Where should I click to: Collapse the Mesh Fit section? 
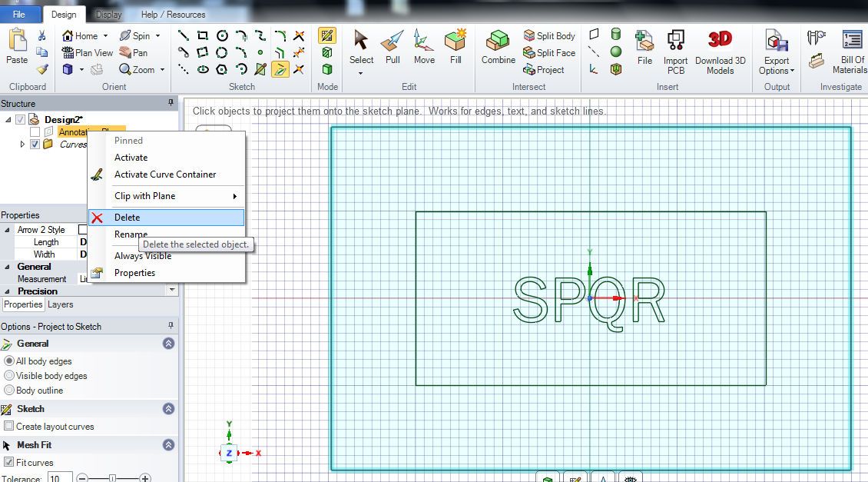168,445
